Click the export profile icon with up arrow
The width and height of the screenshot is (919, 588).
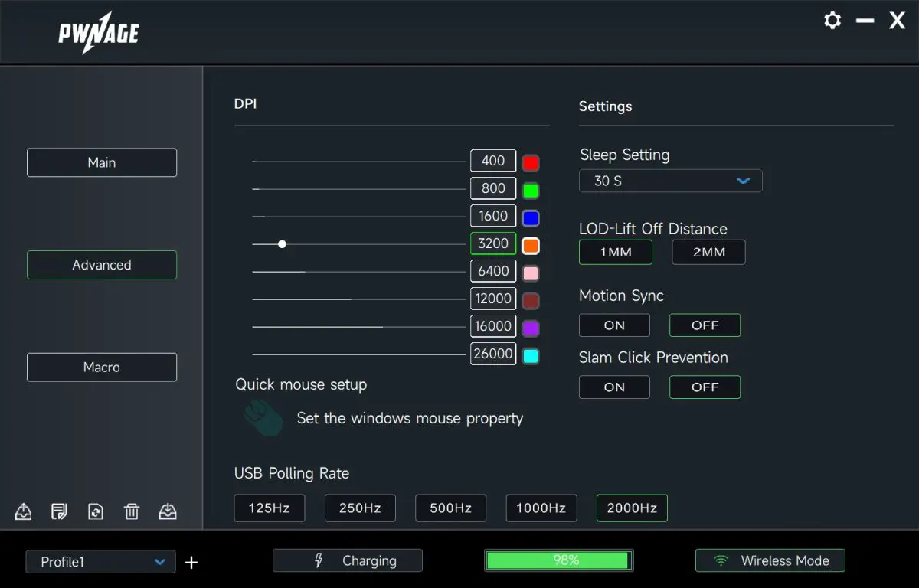click(x=24, y=511)
